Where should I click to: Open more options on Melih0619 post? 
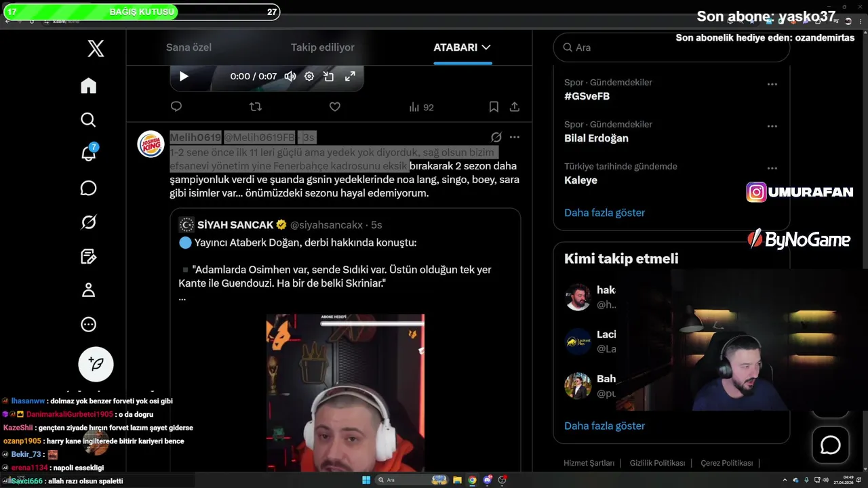(x=515, y=137)
